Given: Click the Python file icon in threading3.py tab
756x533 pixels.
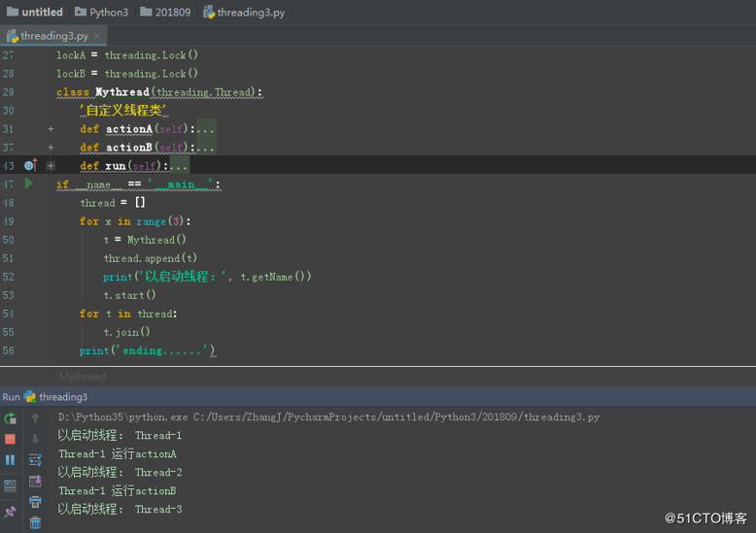Looking at the screenshot, I should tap(12, 36).
